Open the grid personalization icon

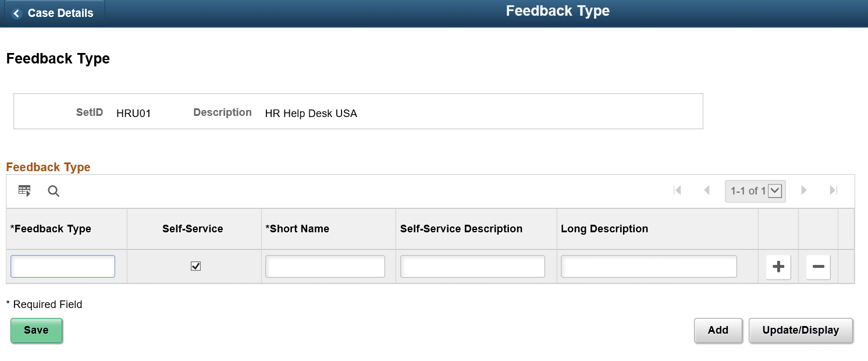coord(24,190)
